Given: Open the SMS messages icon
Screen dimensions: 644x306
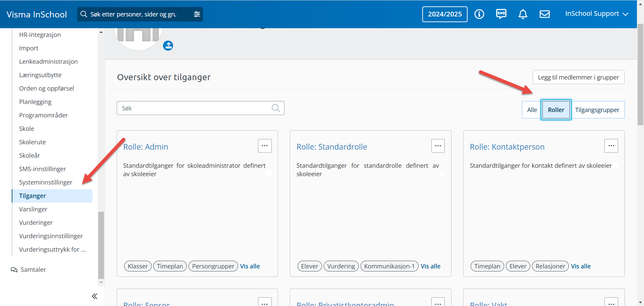Looking at the screenshot, I should (501, 14).
